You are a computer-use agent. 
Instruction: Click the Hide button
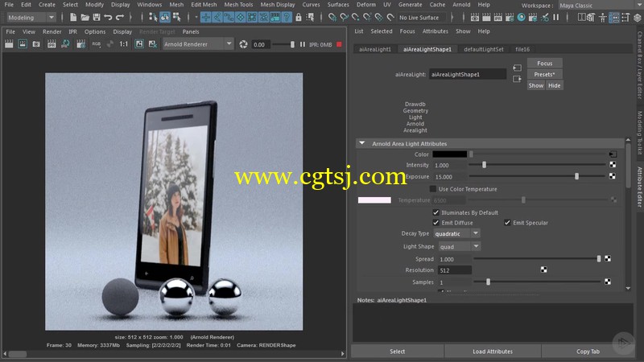point(554,85)
